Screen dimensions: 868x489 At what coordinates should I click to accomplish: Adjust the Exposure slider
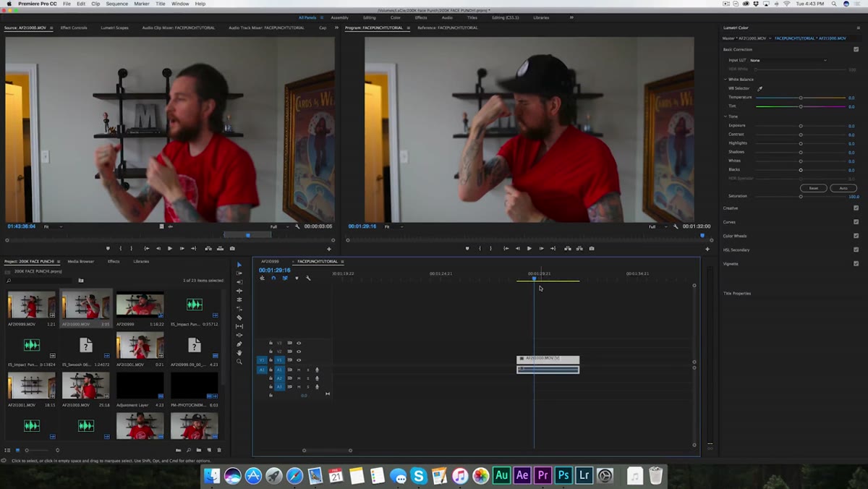point(801,126)
